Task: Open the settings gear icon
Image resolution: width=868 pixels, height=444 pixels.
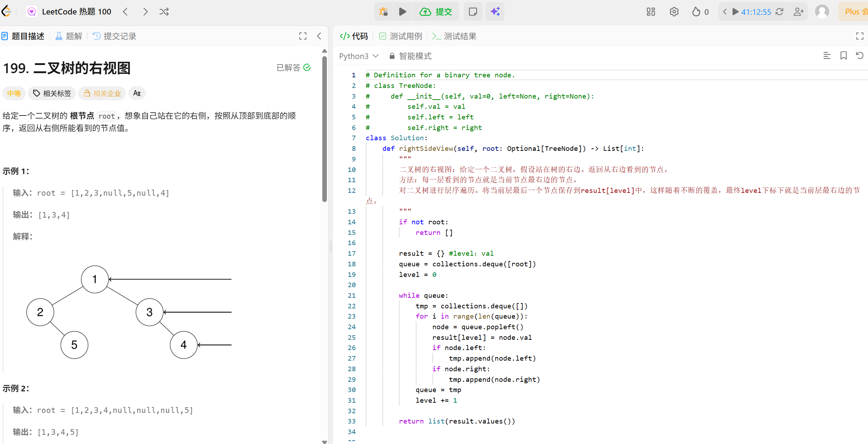Action: coord(674,12)
